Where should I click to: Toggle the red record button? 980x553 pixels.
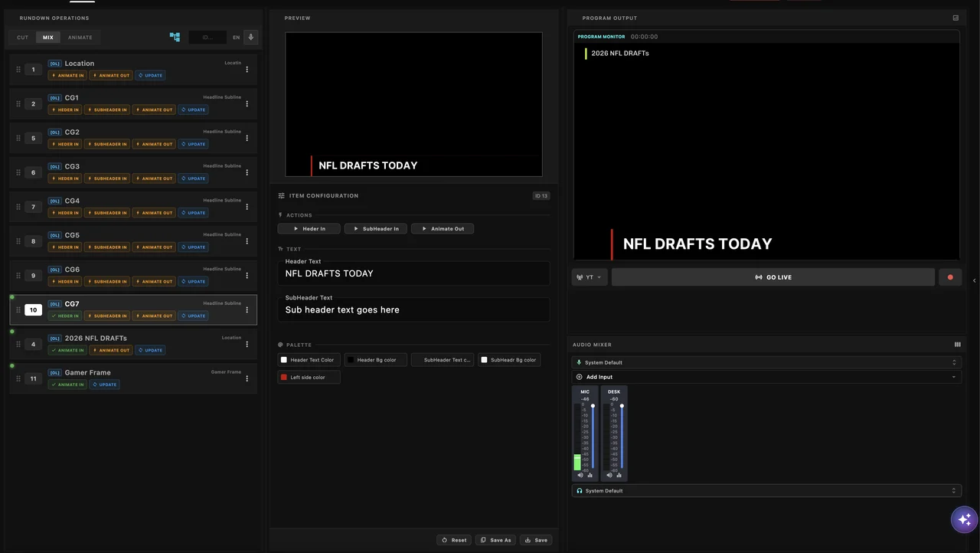(950, 277)
